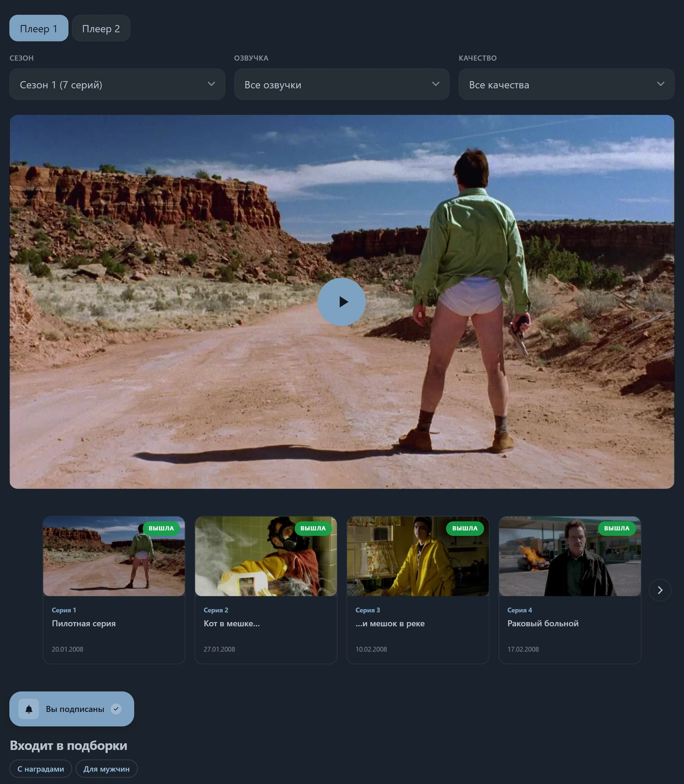684x784 pixels.
Task: Open Серия 1 desert road thumbnail
Action: pos(114,556)
